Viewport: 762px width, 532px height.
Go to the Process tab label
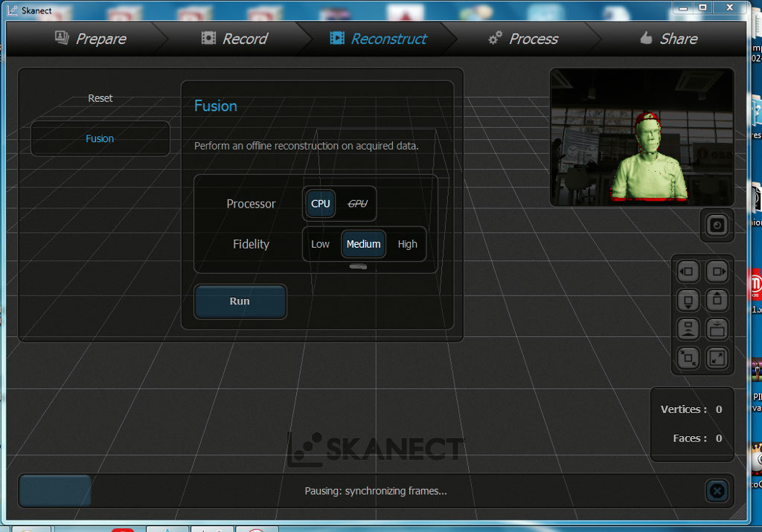[534, 39]
